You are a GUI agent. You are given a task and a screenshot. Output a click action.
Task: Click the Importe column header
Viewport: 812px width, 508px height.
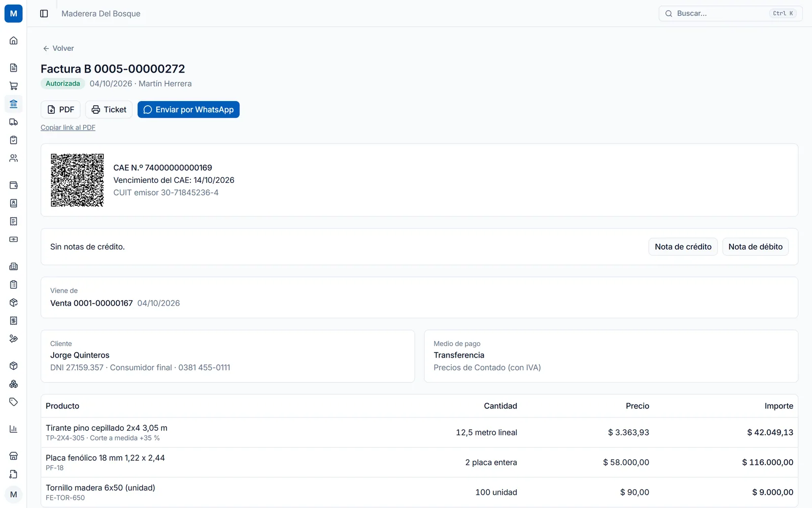779,406
